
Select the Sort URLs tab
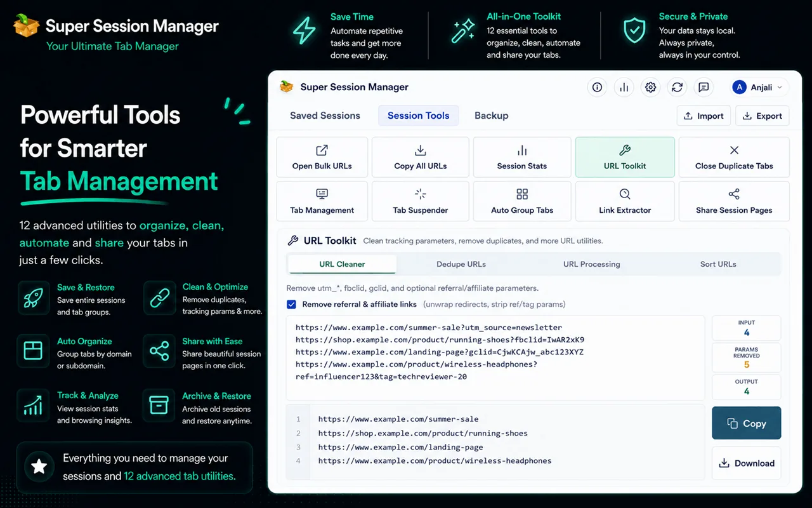coord(718,264)
